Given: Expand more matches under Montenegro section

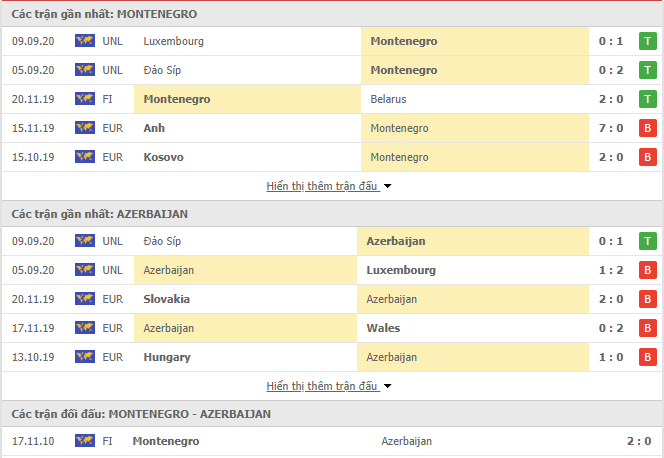Looking at the screenshot, I should coord(322,186).
